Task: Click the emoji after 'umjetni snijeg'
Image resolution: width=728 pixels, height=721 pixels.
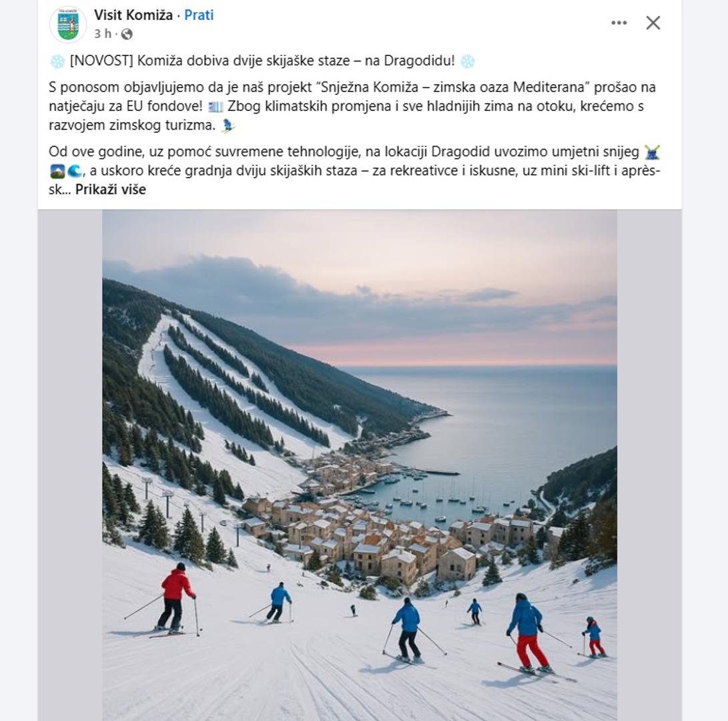Action: [651, 153]
